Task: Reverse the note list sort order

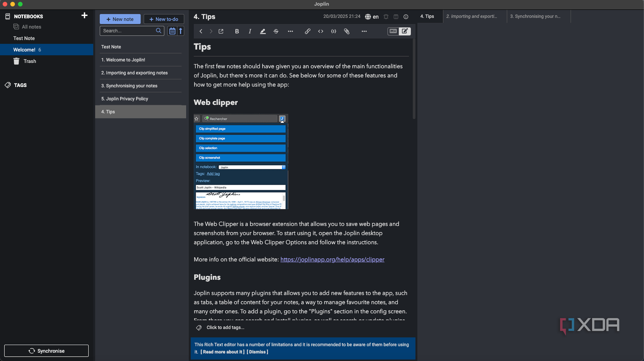Action: point(180,31)
